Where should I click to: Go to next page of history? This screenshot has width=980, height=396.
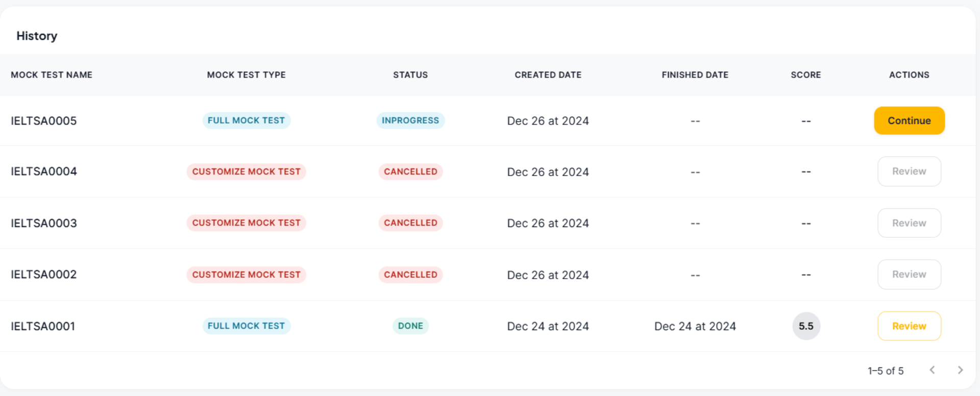coord(960,370)
